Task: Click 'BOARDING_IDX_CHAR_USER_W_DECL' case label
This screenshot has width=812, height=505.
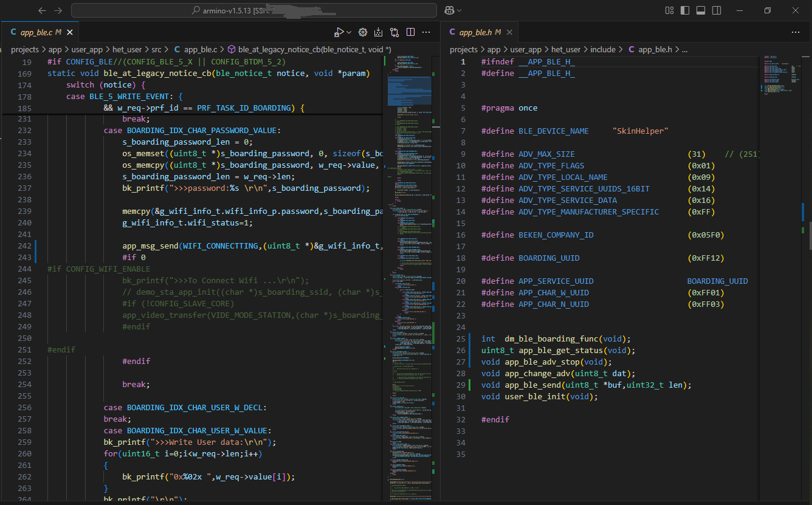Action: 194,408
